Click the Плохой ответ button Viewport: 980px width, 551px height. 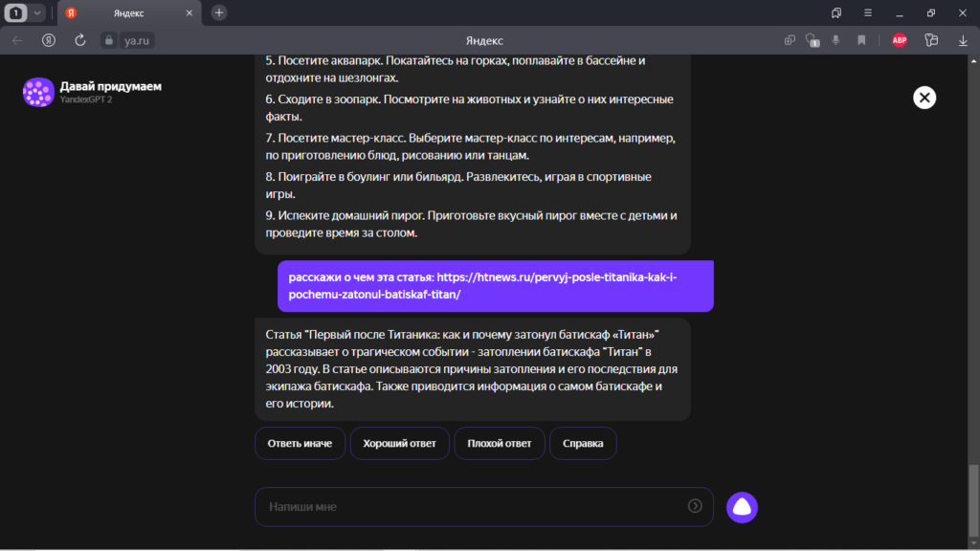500,444
